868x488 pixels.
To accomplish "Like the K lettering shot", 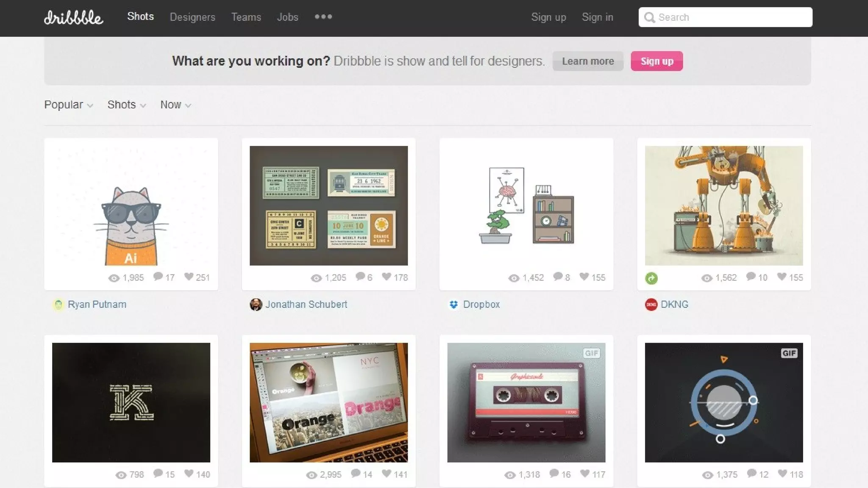I will click(x=189, y=474).
